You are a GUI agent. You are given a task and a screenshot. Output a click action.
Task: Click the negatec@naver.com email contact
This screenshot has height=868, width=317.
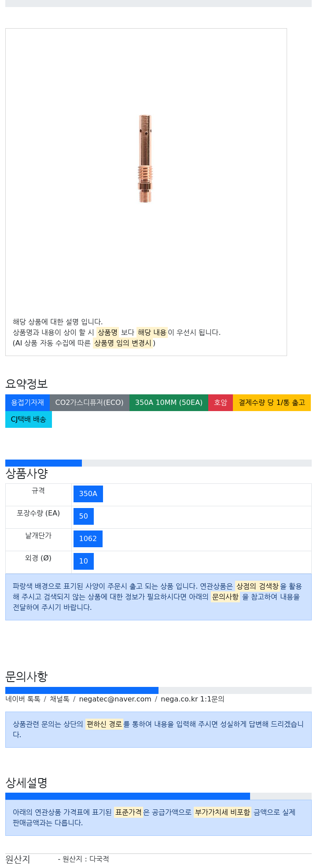click(x=115, y=699)
